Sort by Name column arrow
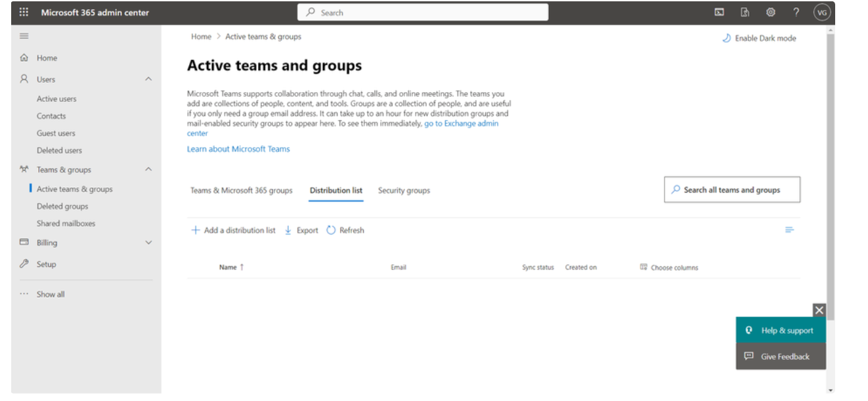868x401 pixels. tap(242, 267)
